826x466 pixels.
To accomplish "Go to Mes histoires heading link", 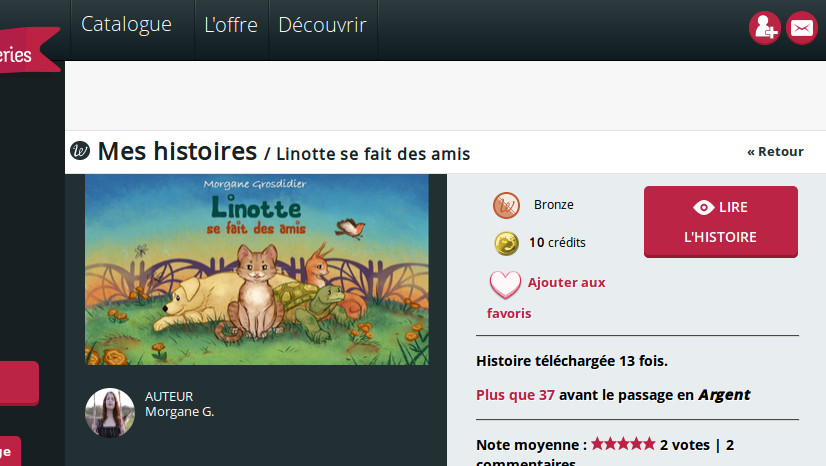I will click(x=177, y=152).
